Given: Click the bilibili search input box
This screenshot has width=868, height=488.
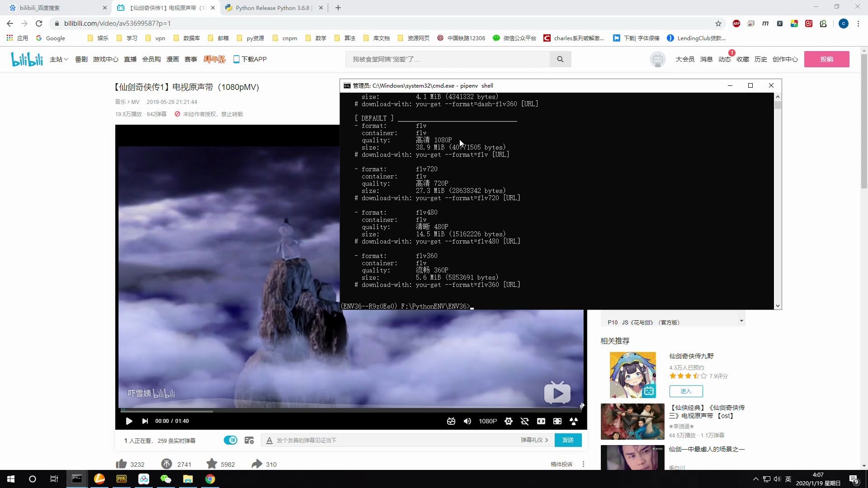Looking at the screenshot, I should pos(448,59).
